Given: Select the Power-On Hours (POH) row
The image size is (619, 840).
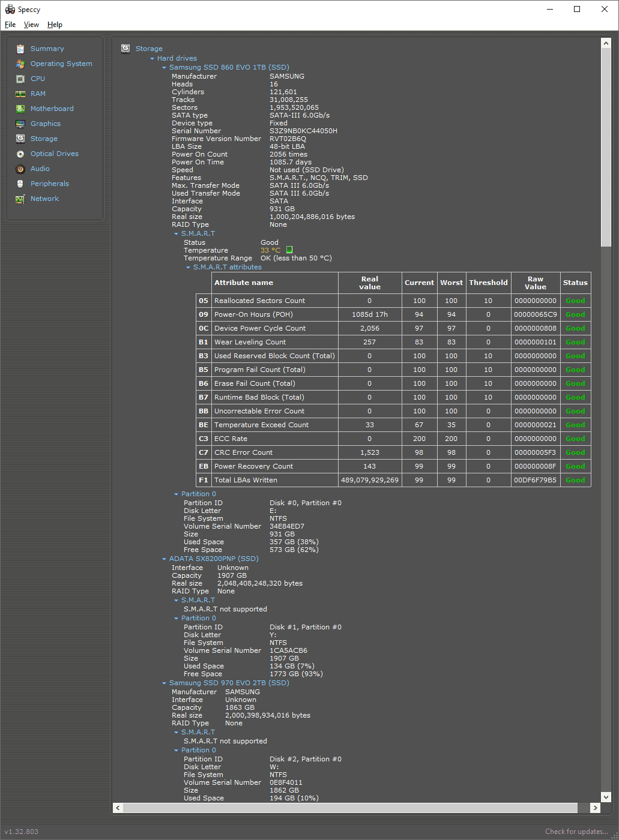Looking at the screenshot, I should tap(393, 314).
